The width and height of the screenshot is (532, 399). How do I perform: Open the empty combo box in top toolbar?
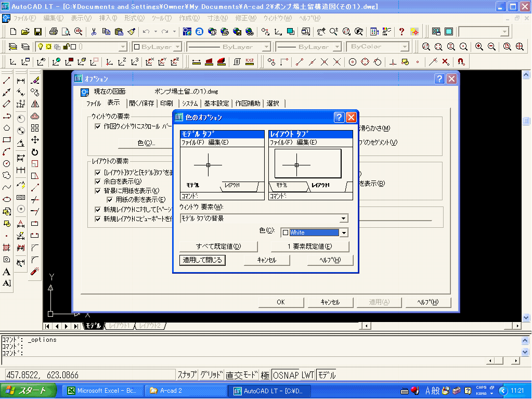(x=484, y=32)
